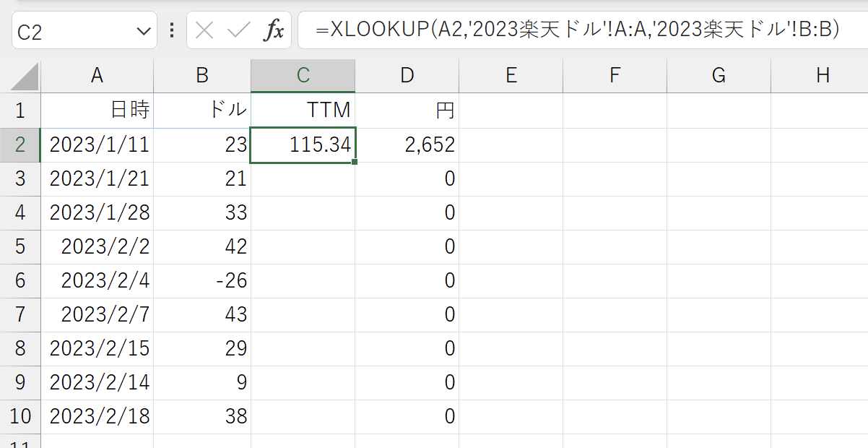Select column A header
The height and width of the screenshot is (448, 868).
click(97, 75)
